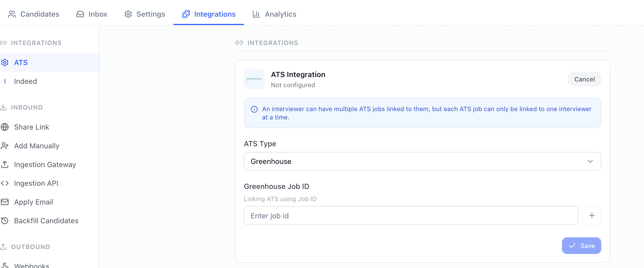Expand ATS Type using the chevron arrow

point(590,161)
